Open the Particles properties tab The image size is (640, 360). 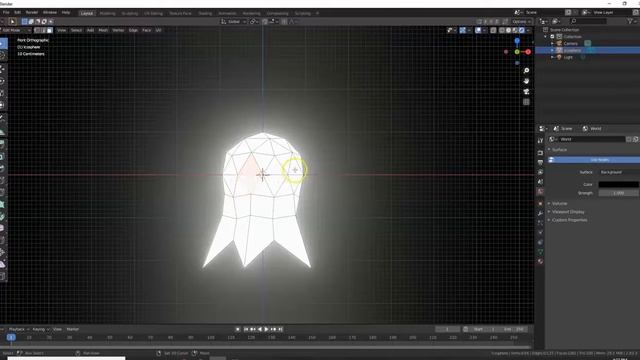(x=540, y=223)
